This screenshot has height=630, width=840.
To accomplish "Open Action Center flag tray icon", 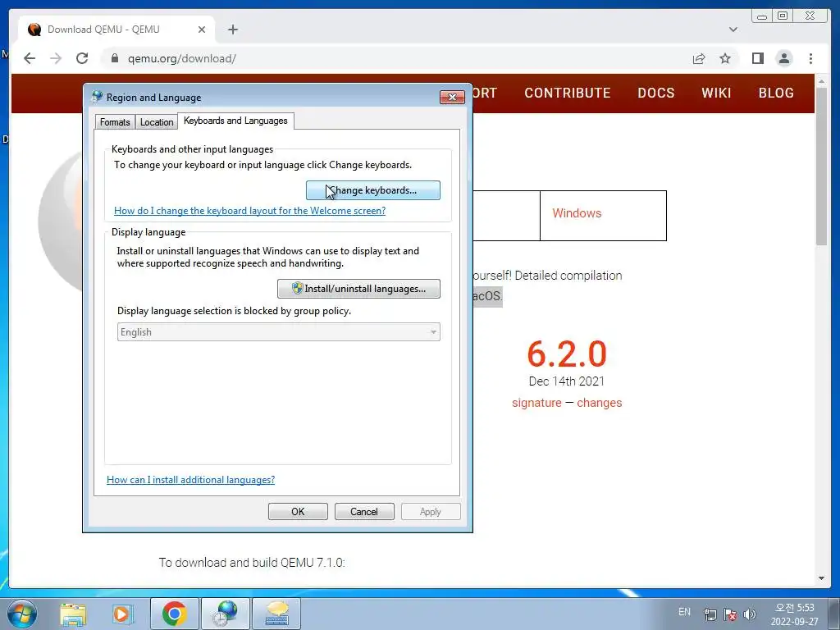I will coord(729,614).
